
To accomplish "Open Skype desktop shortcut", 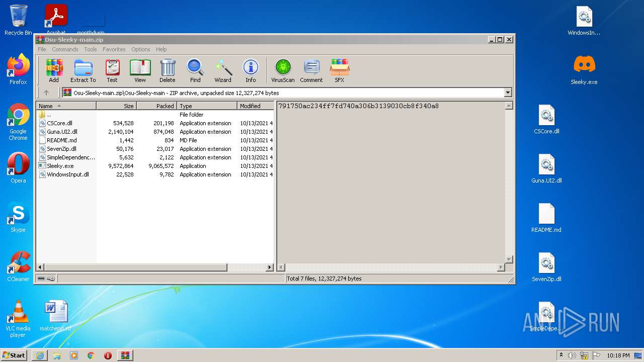I will click(18, 217).
